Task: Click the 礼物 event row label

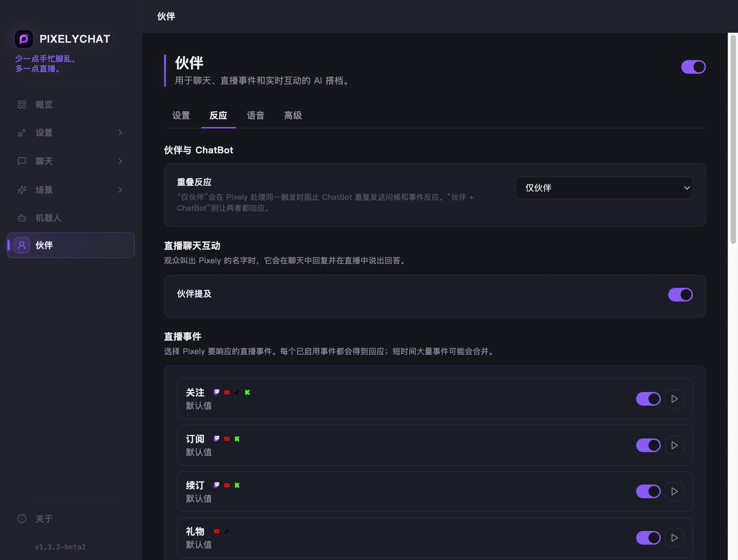Action: pyautogui.click(x=195, y=531)
